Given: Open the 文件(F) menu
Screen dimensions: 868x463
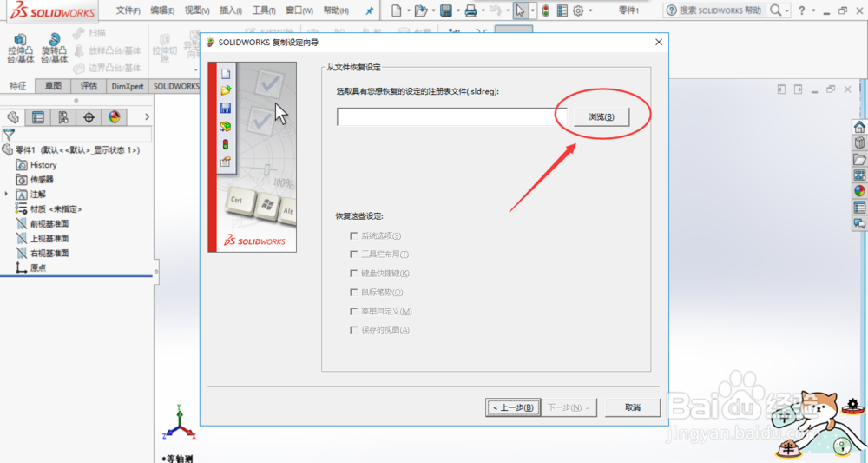Looking at the screenshot, I should [x=128, y=10].
